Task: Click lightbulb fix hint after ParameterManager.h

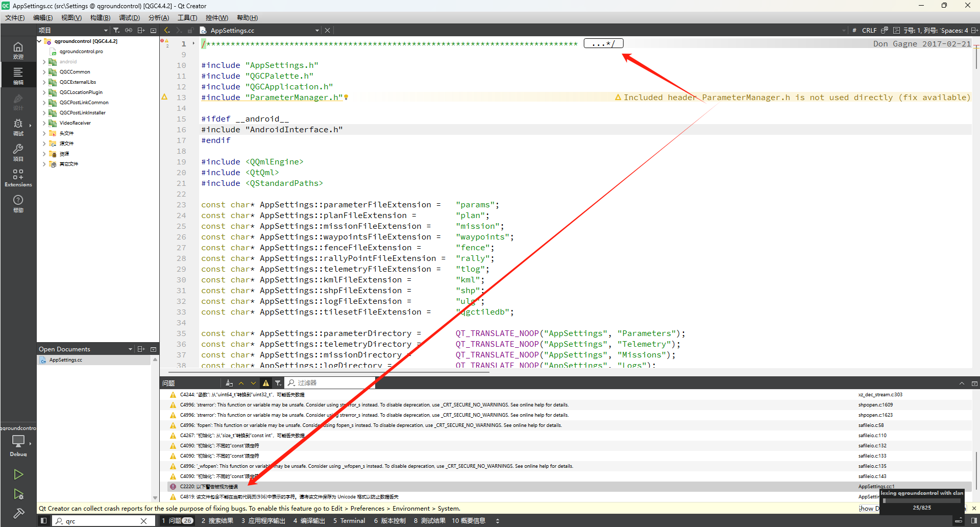Action: pyautogui.click(x=346, y=98)
